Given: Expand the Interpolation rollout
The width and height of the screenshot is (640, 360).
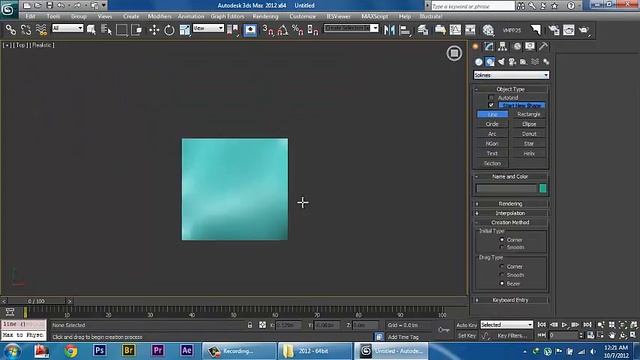Looking at the screenshot, I should click(510, 213).
